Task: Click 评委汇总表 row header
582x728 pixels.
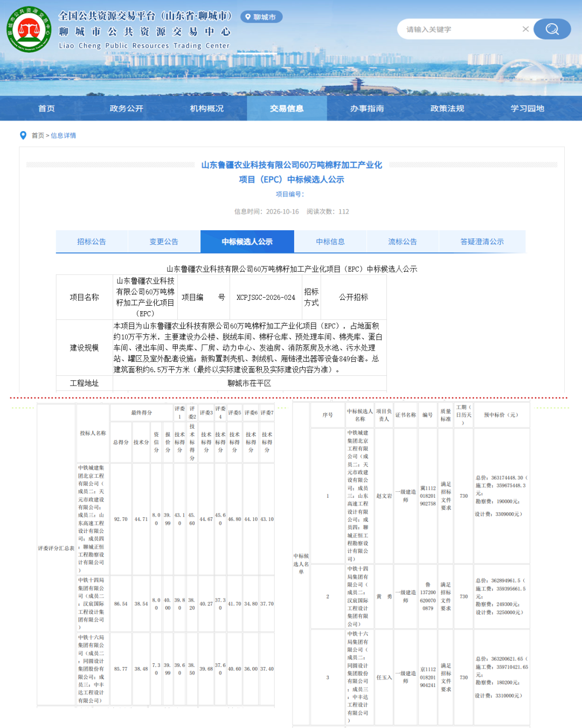Action: click(x=56, y=548)
